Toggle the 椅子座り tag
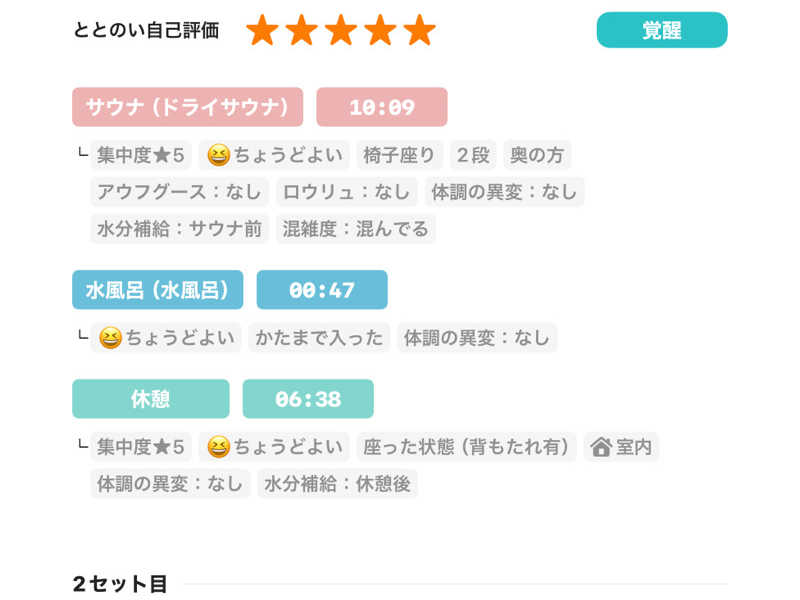Image resolution: width=800 pixels, height=600 pixels. pyautogui.click(x=399, y=155)
